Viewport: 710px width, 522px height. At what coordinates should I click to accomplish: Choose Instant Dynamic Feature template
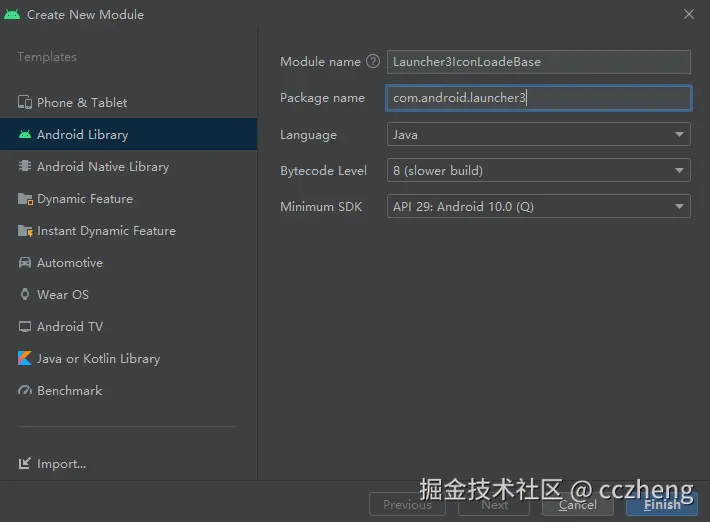click(x=129, y=231)
